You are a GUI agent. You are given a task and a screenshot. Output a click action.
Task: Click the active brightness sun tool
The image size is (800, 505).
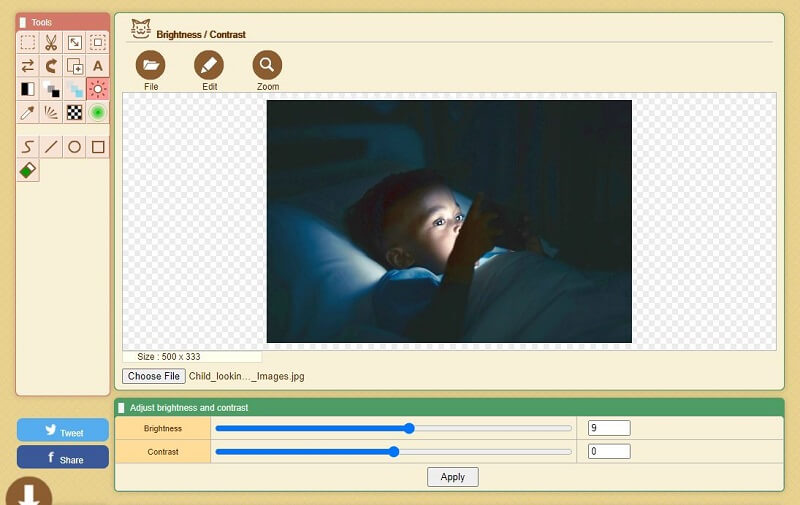click(97, 89)
